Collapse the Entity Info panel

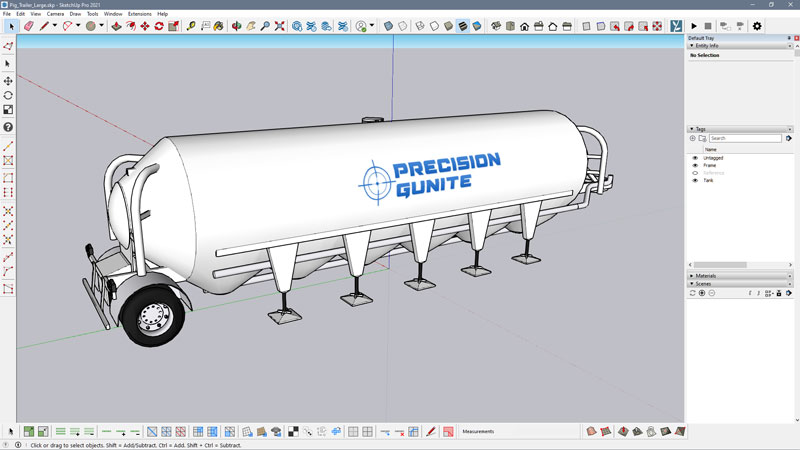[691, 46]
